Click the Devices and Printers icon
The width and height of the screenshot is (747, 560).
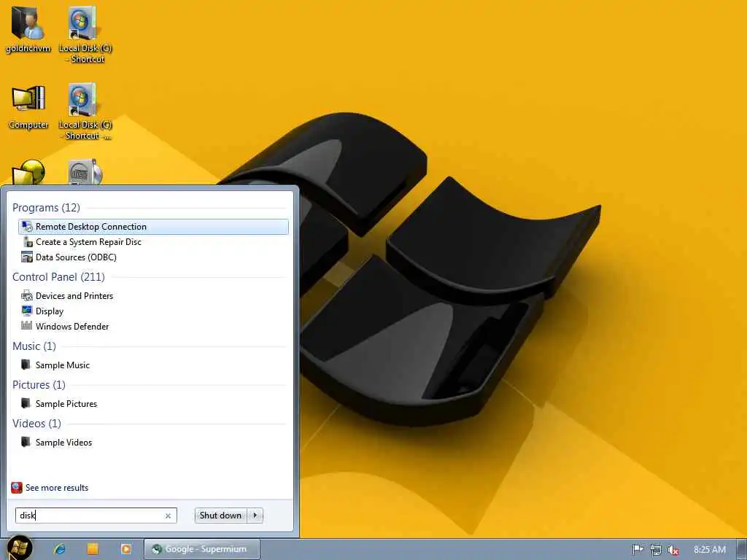pyautogui.click(x=27, y=296)
